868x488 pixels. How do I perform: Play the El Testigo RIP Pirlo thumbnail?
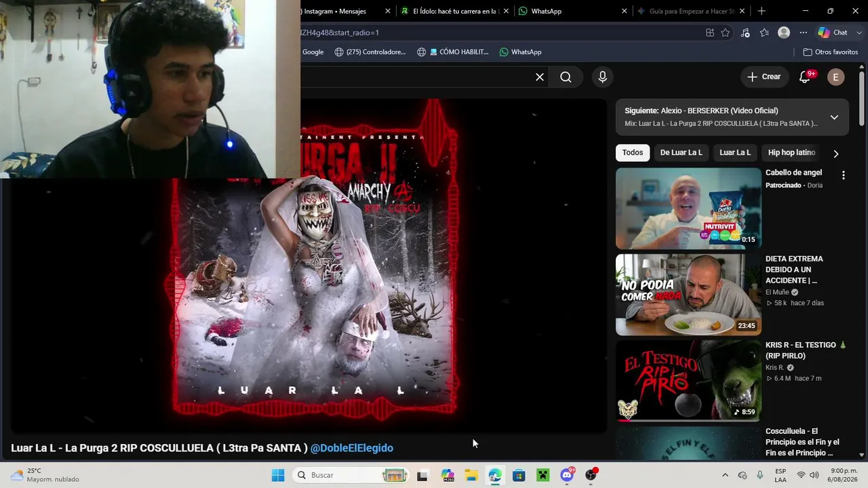pyautogui.click(x=688, y=381)
